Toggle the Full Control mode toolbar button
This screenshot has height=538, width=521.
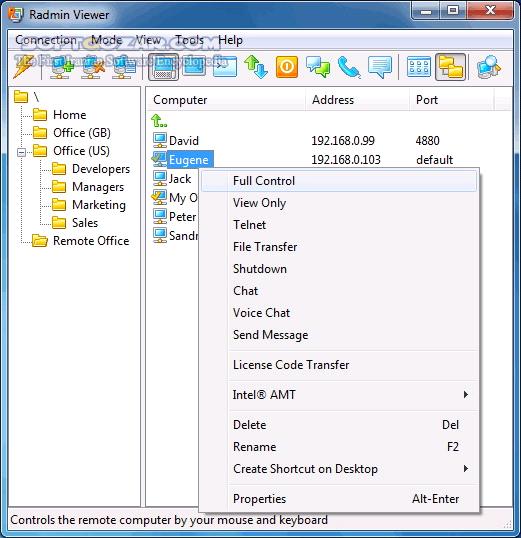(x=163, y=67)
